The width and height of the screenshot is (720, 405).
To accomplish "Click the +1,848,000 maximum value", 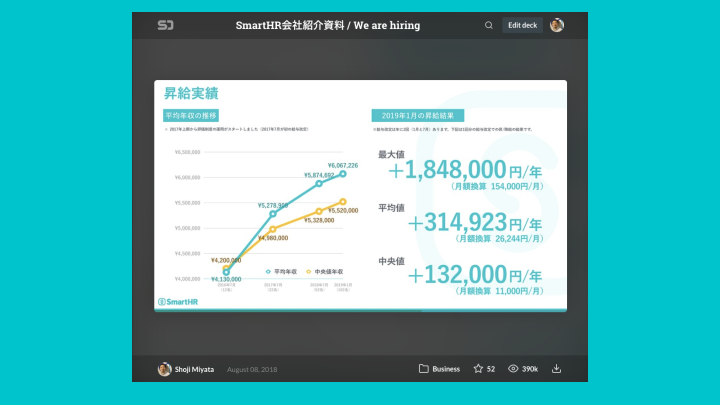I will 447,170.
